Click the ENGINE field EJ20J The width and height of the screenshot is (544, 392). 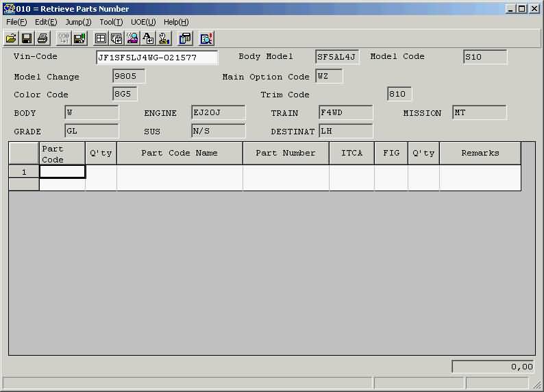point(219,112)
